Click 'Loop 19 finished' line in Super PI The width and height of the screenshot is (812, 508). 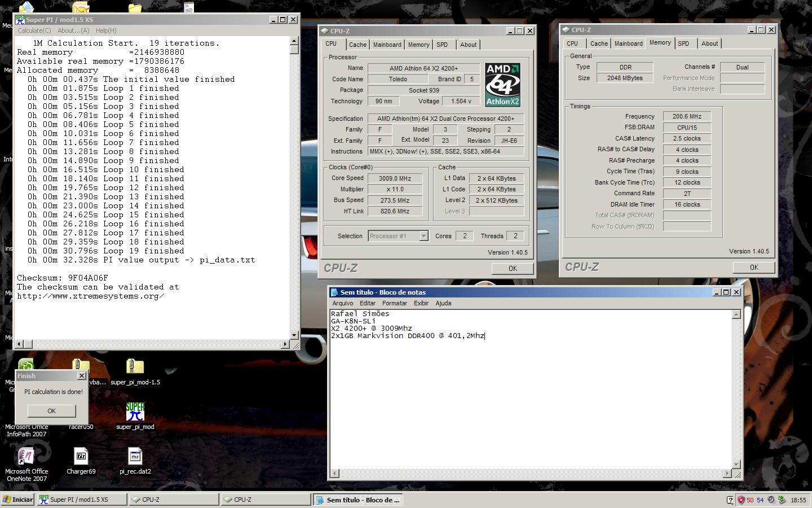106,251
